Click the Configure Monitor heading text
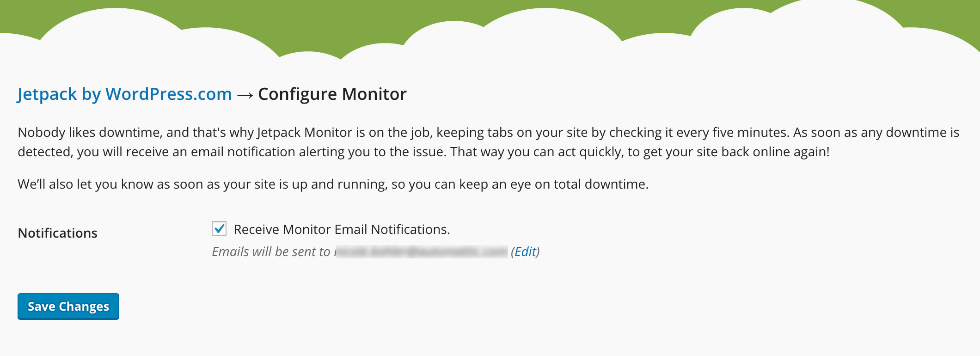Viewport: 980px width, 356px height. tap(332, 94)
